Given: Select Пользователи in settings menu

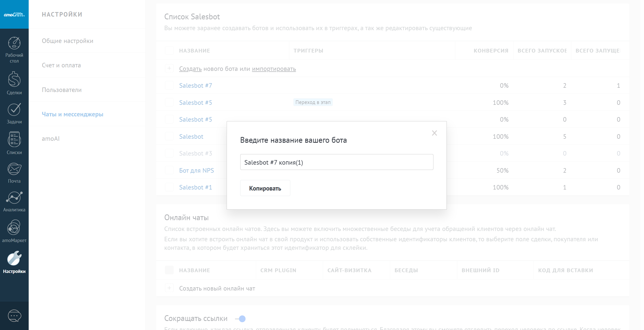Looking at the screenshot, I should [x=62, y=90].
